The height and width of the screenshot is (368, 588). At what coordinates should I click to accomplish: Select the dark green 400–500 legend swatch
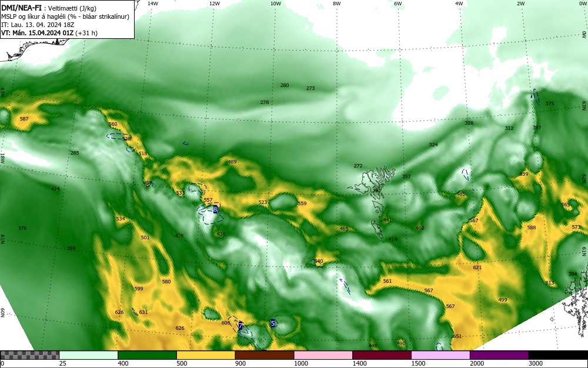147,355
